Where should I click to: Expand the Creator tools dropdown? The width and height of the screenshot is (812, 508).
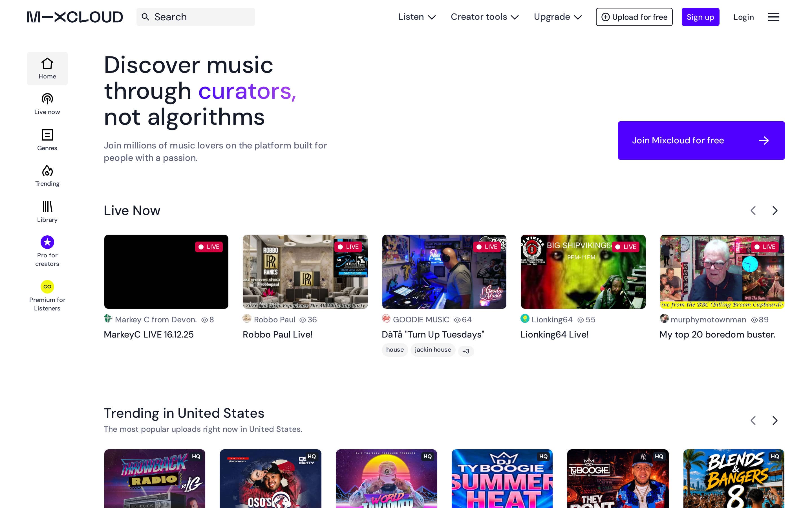485,17
